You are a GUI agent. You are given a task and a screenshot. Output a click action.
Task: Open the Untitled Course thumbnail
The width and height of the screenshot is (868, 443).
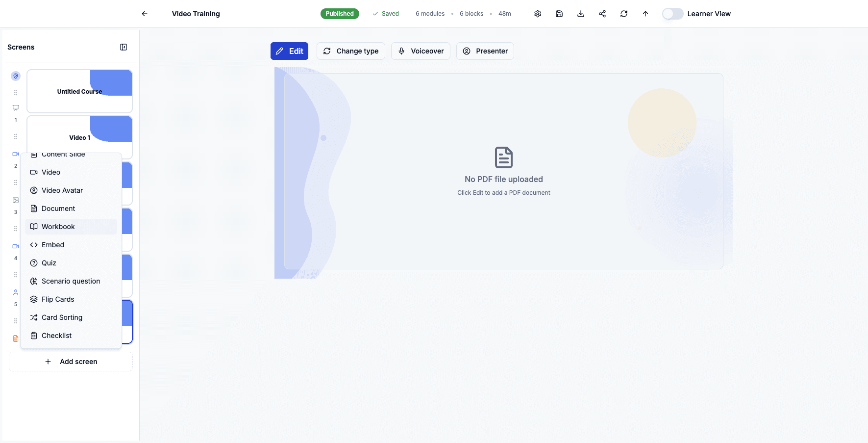click(79, 91)
